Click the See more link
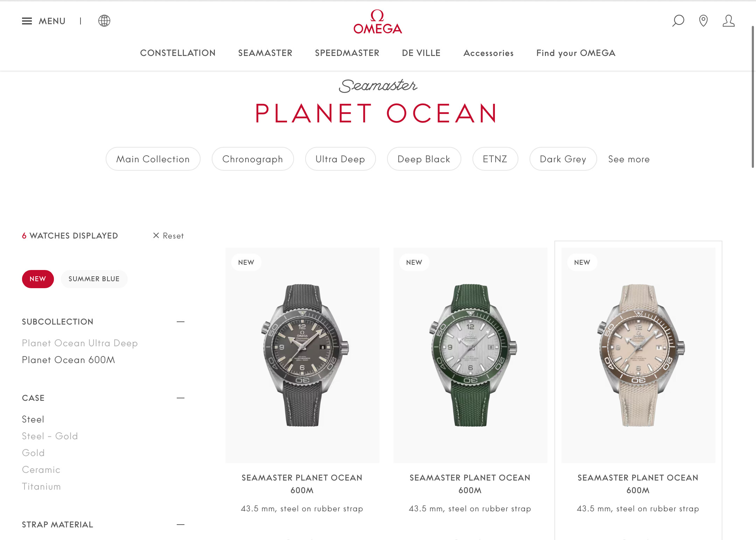Screen dimensions: 756x540 pos(629,159)
